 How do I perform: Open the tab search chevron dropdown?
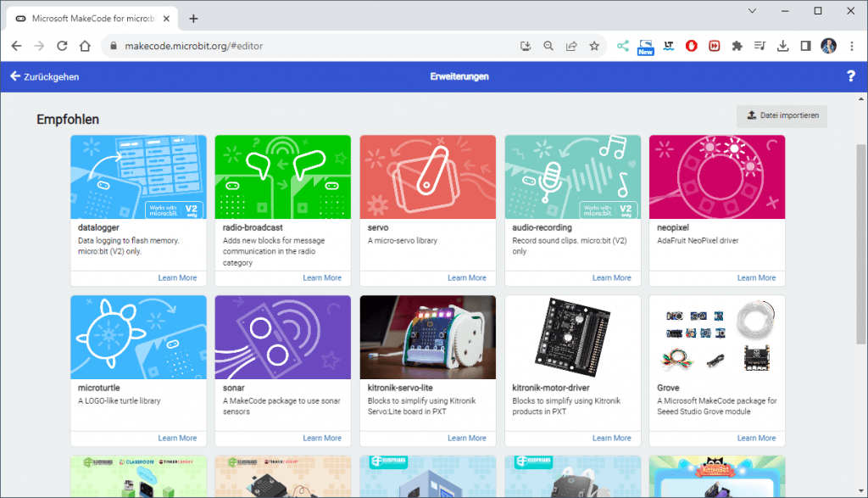tap(754, 11)
